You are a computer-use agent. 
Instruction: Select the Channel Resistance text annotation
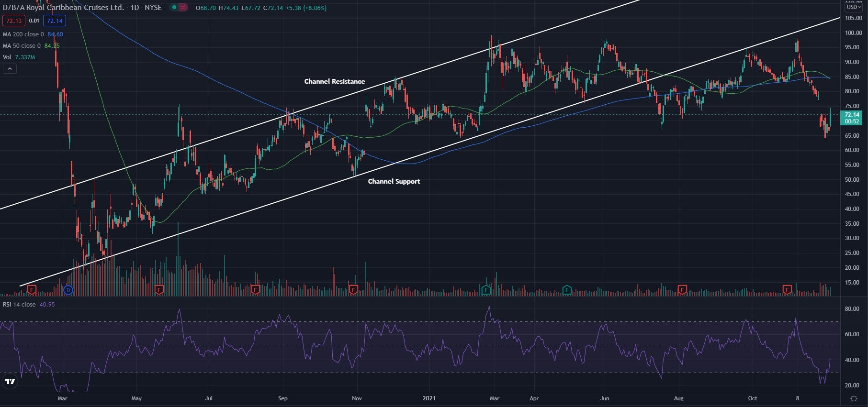tap(335, 81)
